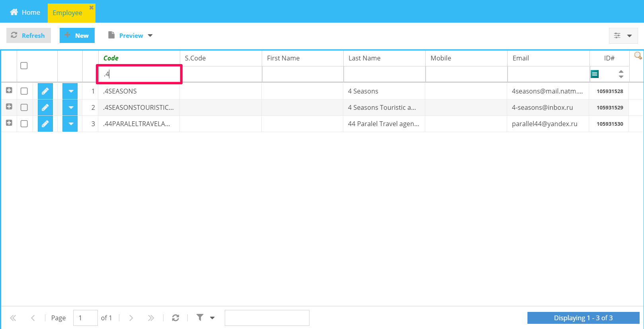
Task: Click the bottom filter funnel icon
Action: (200, 317)
